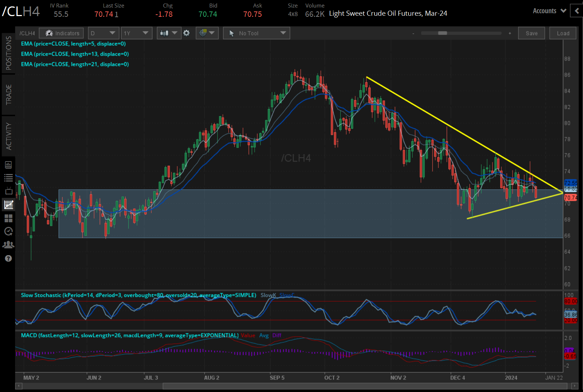Open the grid layout icon in sidebar

8,218
